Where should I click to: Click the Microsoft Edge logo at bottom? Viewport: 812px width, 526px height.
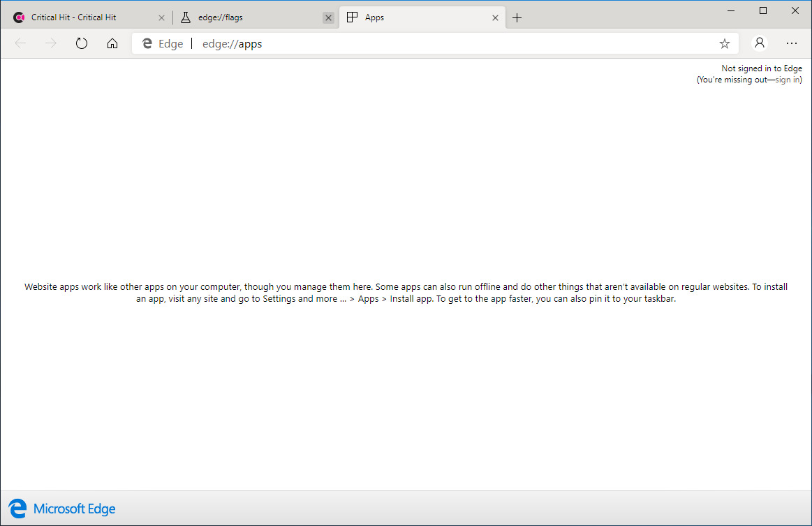tap(62, 509)
